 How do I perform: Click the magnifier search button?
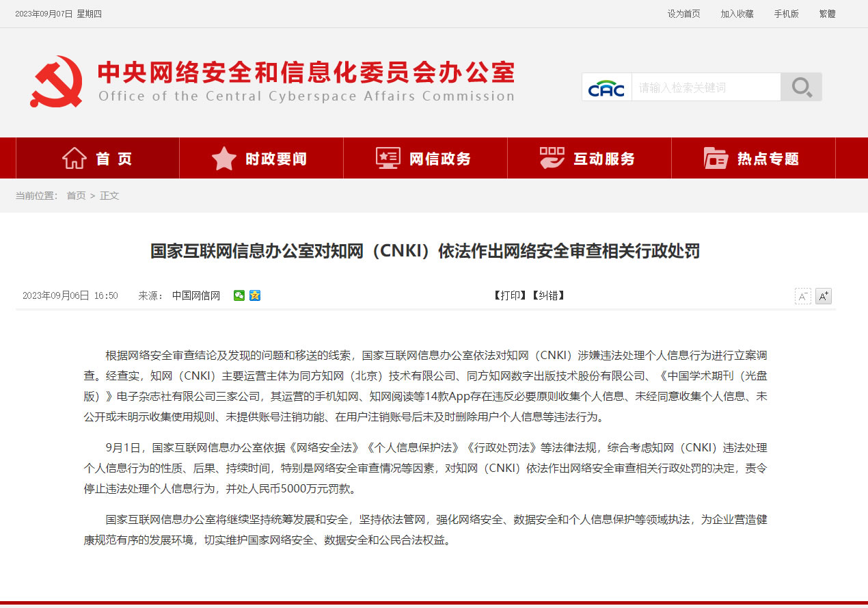coord(801,88)
